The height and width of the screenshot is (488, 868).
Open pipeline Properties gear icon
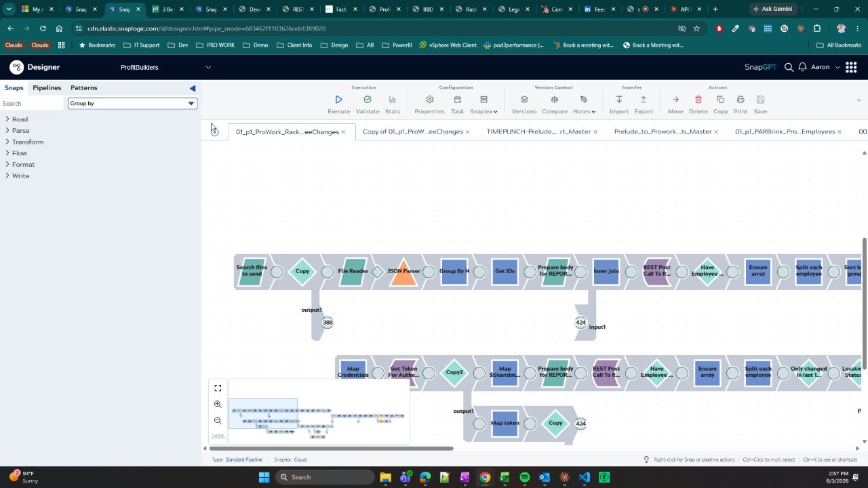(429, 100)
